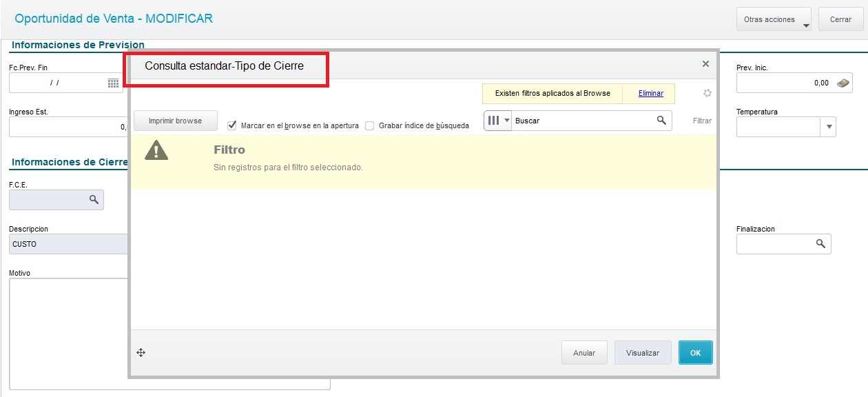This screenshot has height=397, width=868.
Task: Click the Cerrar button
Action: (840, 19)
